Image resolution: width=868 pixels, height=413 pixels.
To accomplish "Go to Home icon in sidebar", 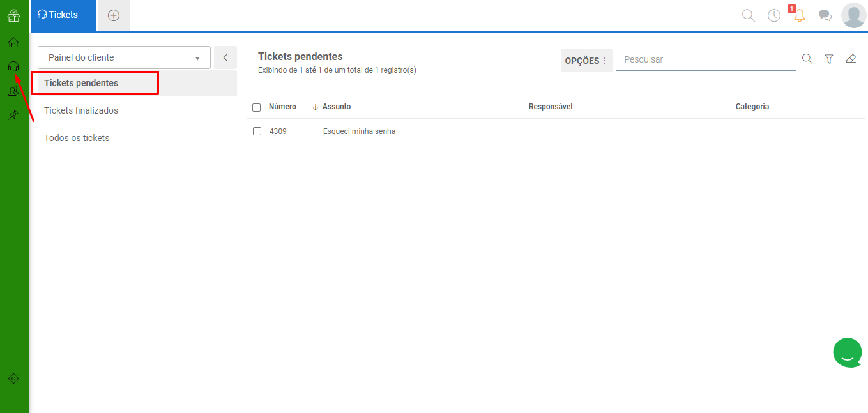I will tap(13, 42).
